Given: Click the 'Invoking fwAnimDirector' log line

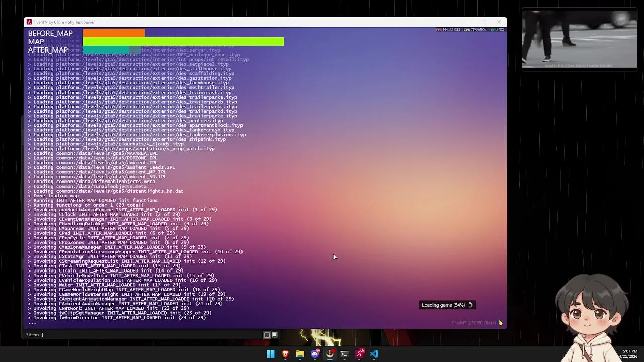Looking at the screenshot, I should (117, 318).
